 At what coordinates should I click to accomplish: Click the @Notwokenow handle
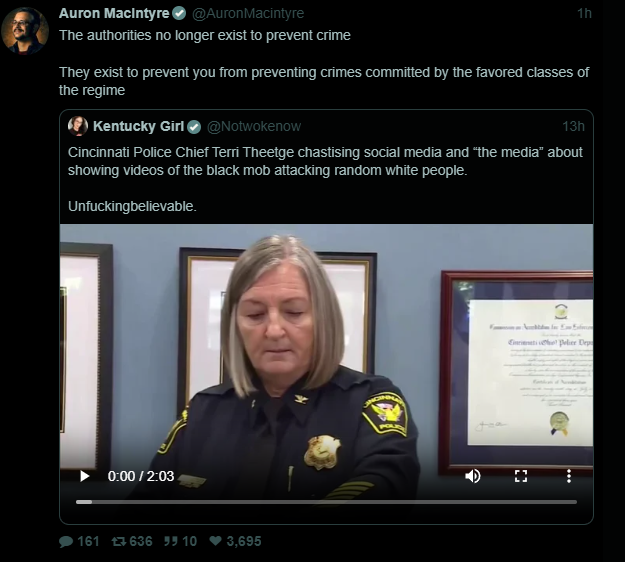pos(254,126)
